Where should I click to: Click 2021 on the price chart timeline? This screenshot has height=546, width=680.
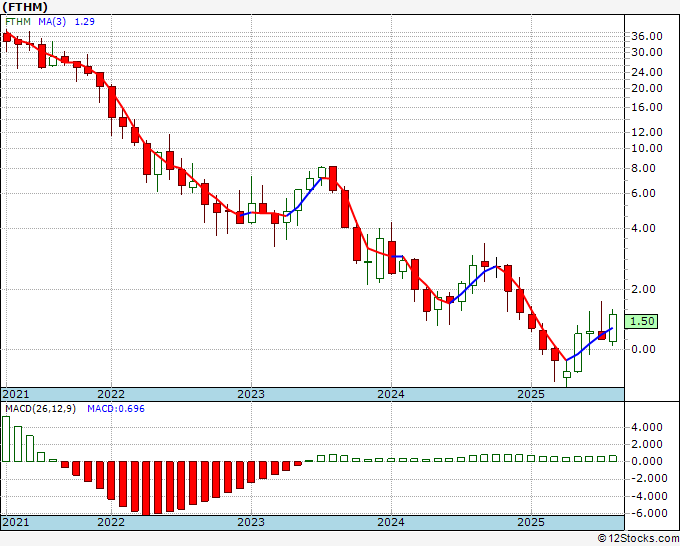coord(16,394)
